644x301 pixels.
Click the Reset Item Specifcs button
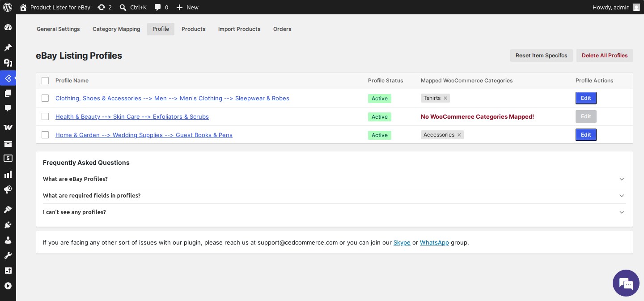click(542, 56)
